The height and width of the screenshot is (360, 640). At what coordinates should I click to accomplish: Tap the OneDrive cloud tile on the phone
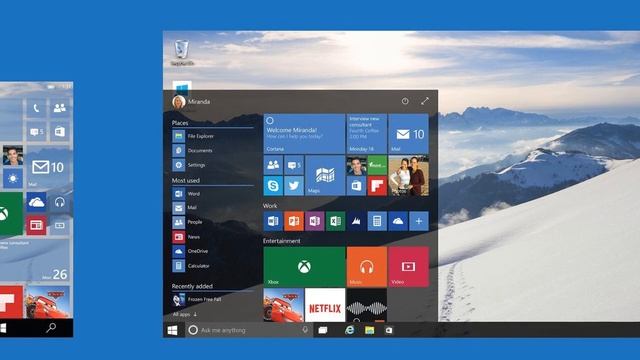pyautogui.click(x=36, y=202)
